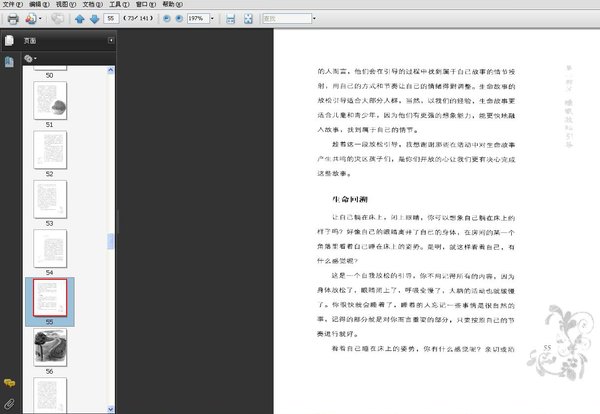This screenshot has width=600, height=414.
Task: Go to previous page with up arrow
Action: [80, 19]
